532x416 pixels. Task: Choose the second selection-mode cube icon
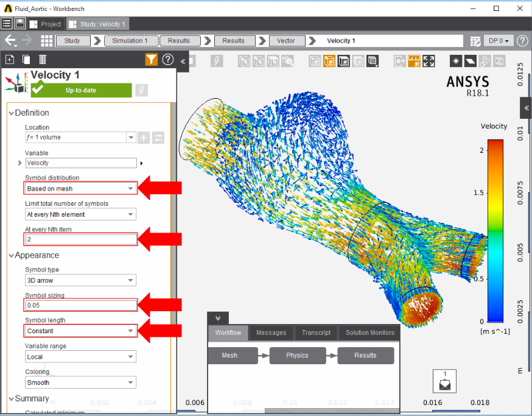coord(259,61)
